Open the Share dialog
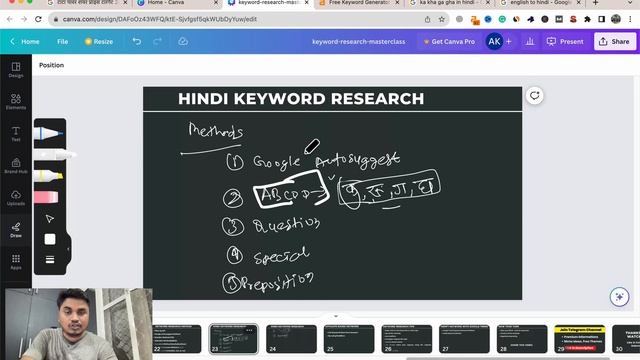Viewport: 640px width, 360px height. coord(614,41)
